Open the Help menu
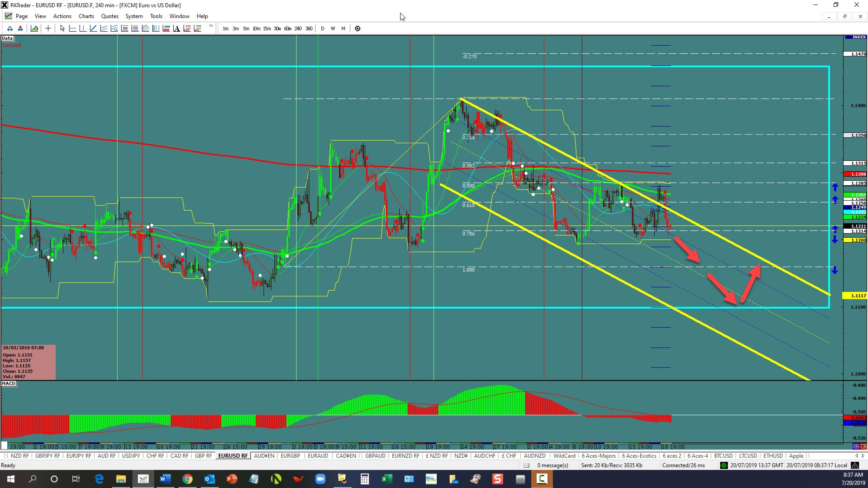 point(202,16)
